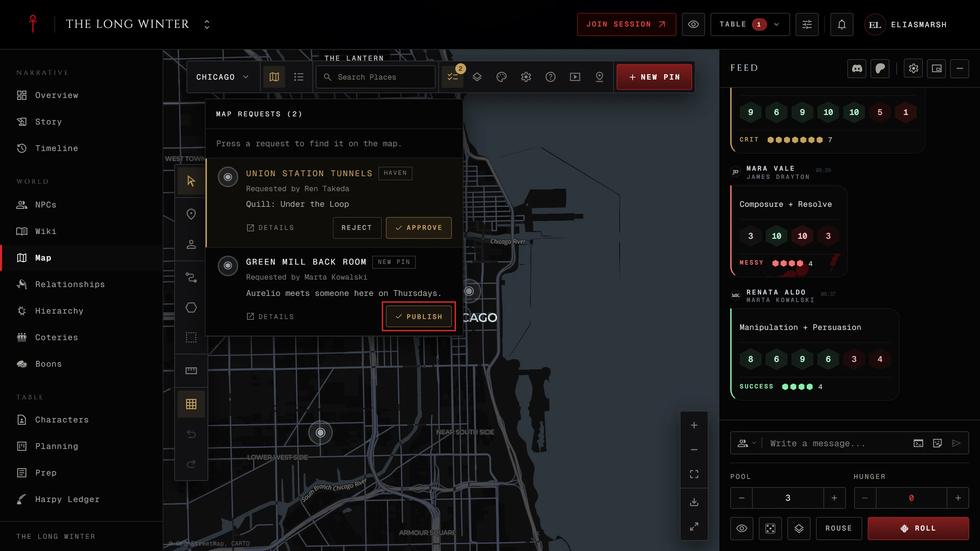Open the map layers icon
The image size is (980, 551).
point(477,77)
